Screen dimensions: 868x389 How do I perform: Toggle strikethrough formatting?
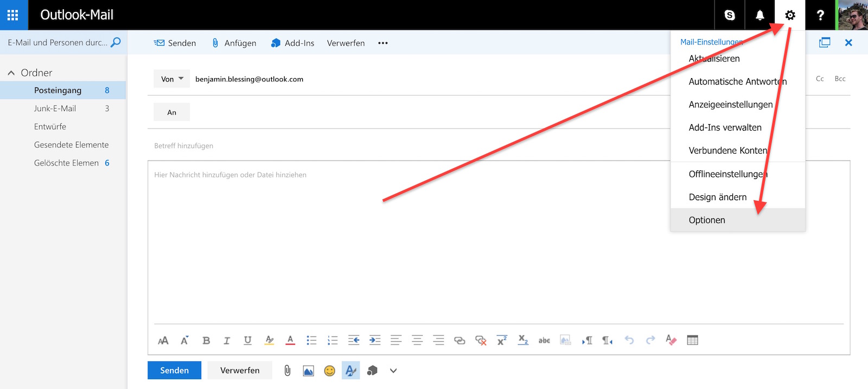coord(544,341)
